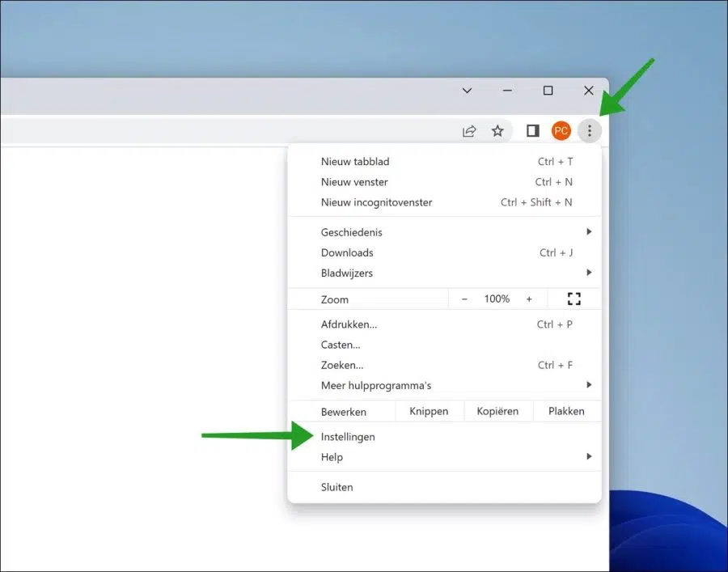Viewport: 728px width, 572px height.
Task: Open Instellingen
Action: coord(444,437)
